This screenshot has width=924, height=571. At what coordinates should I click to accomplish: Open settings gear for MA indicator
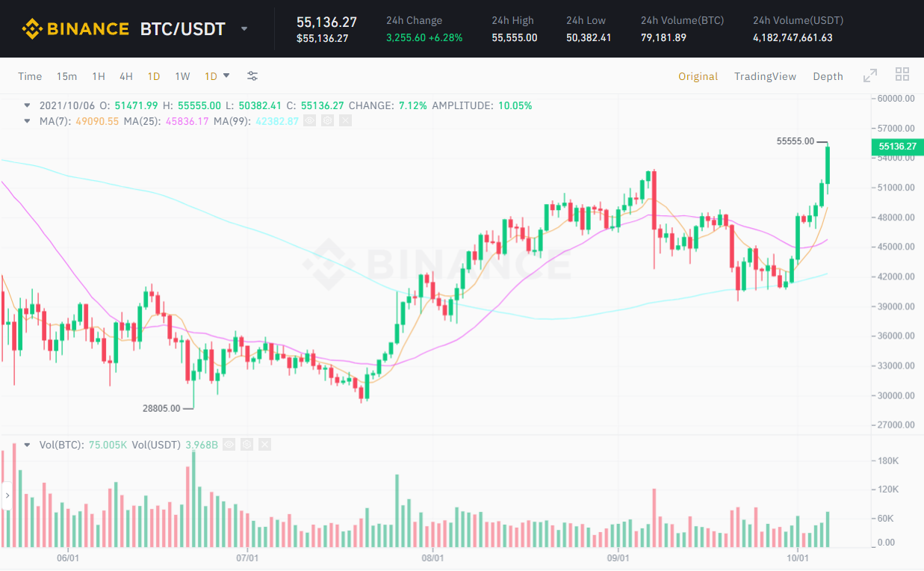tap(327, 120)
